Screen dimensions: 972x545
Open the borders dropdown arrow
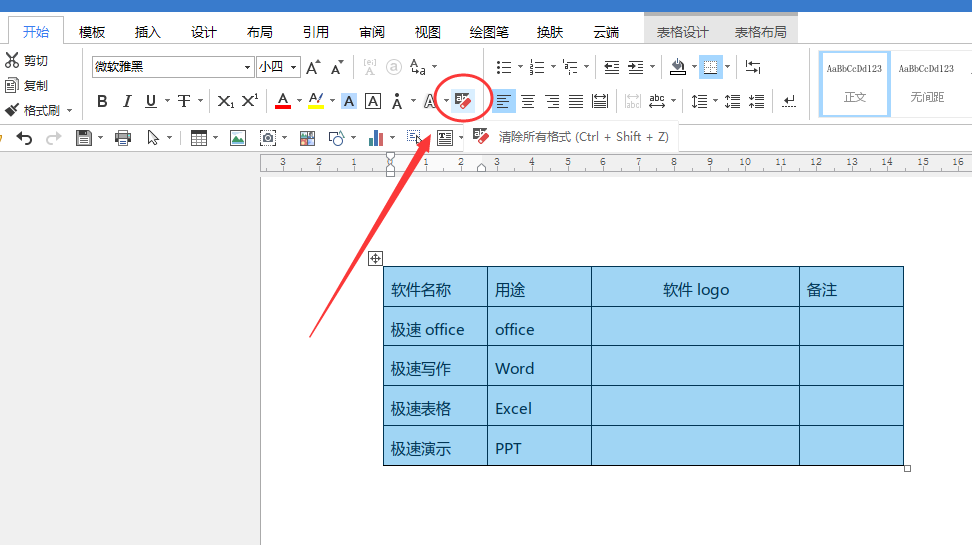click(728, 67)
